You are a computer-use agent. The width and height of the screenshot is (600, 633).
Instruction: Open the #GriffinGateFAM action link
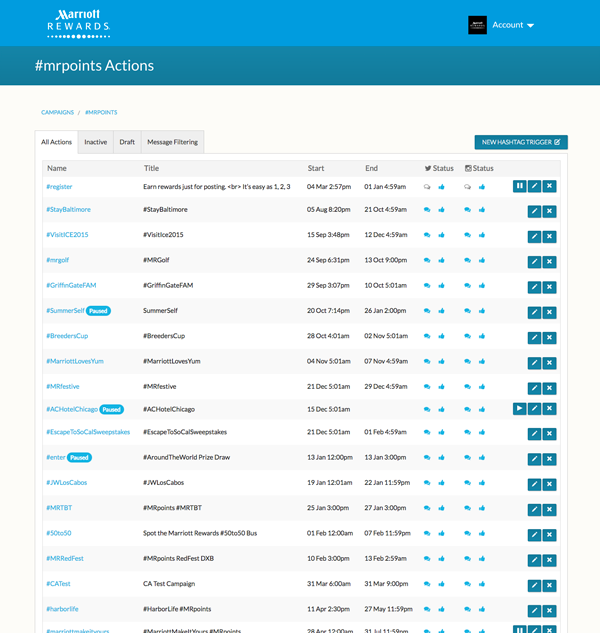(71, 285)
